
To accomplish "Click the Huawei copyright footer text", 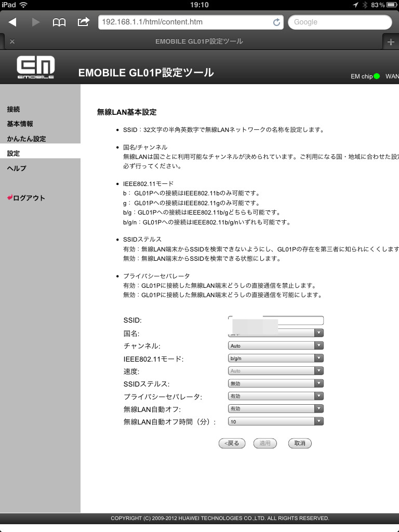I will point(220,518).
